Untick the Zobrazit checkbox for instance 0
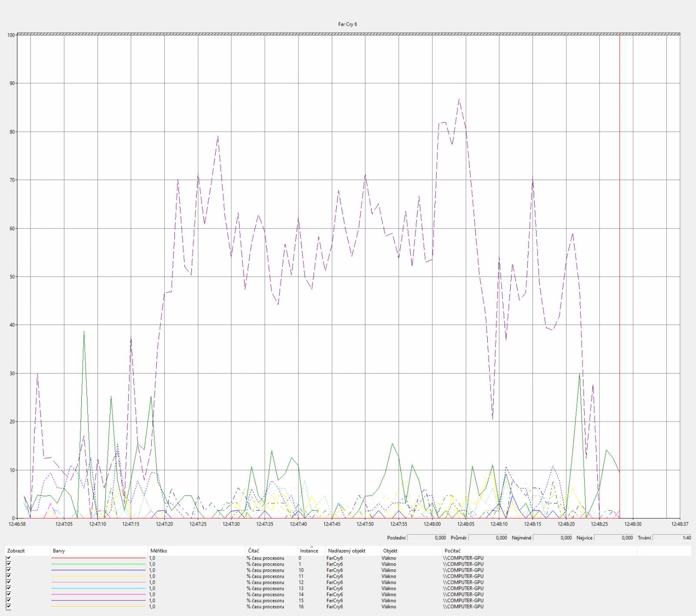This screenshot has height=616, width=696. (9, 558)
